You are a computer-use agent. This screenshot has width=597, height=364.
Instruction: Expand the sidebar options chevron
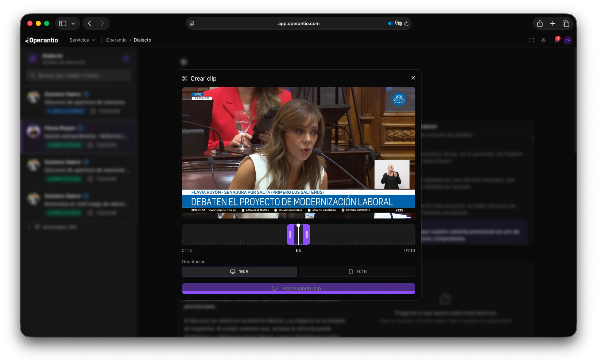(x=73, y=23)
